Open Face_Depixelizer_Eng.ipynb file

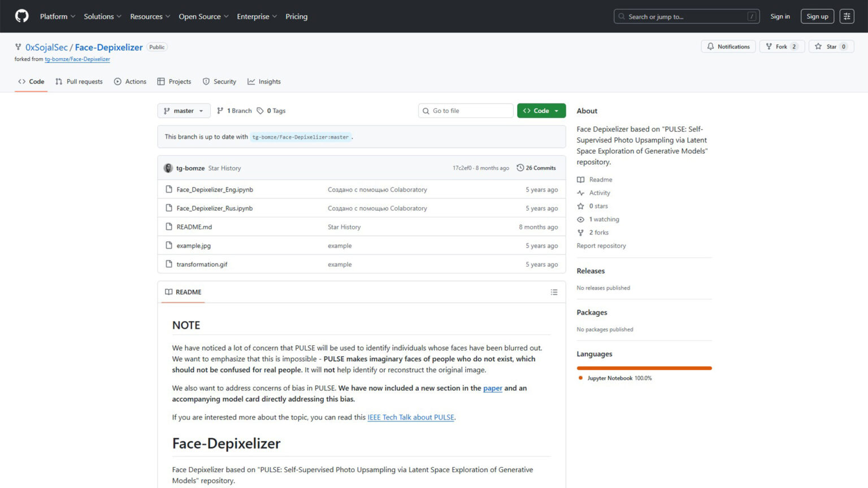(x=215, y=190)
